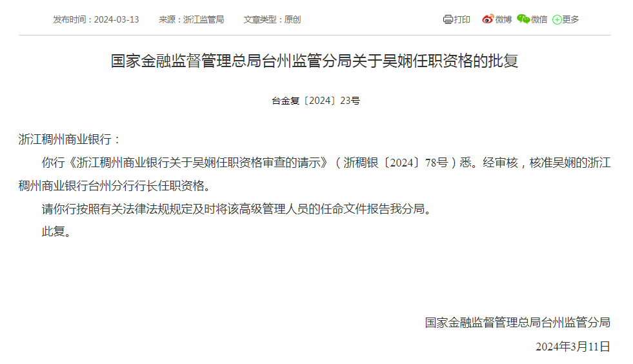Click the sentence beginning 请你行按照有关法律法规
Screen dimensions: 633x364
(x=237, y=209)
